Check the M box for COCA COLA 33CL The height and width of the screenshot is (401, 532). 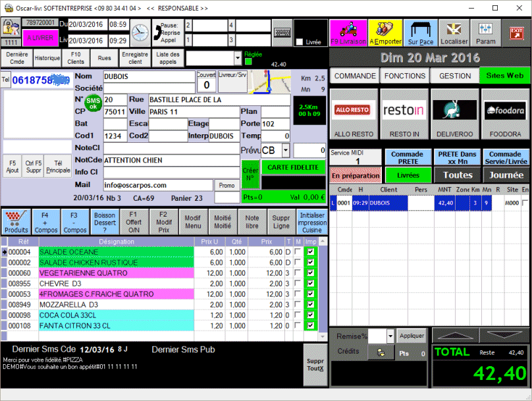click(x=298, y=315)
